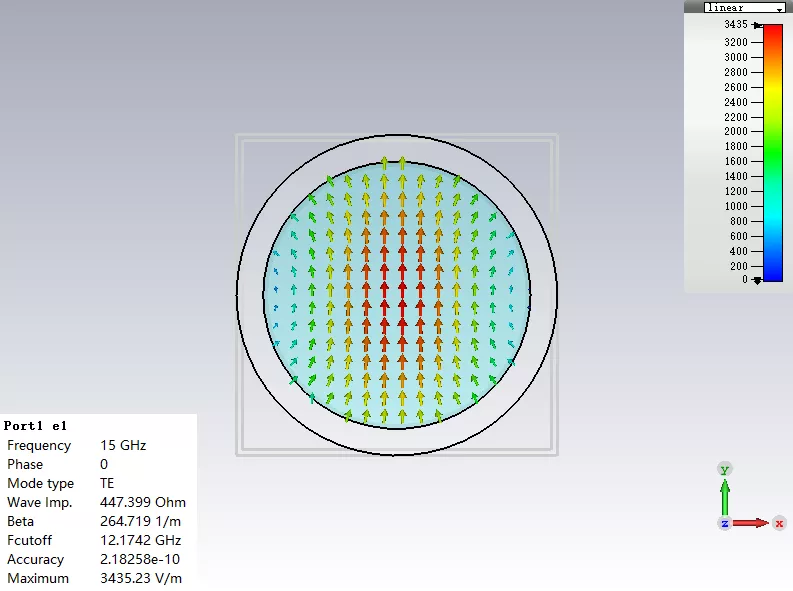Click the 3200 tick on color scale
Viewport: 793px width, 591px height.
pyautogui.click(x=736, y=42)
